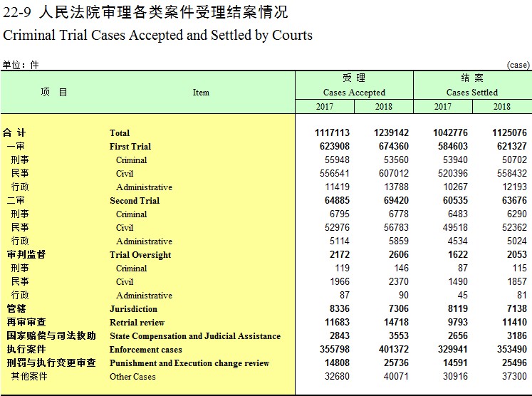
Task: Click the cell showing 52976
Action: click(337, 227)
